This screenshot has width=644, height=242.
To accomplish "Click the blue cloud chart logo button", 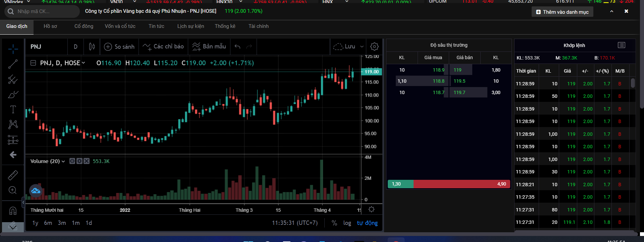I will pyautogui.click(x=36, y=191).
